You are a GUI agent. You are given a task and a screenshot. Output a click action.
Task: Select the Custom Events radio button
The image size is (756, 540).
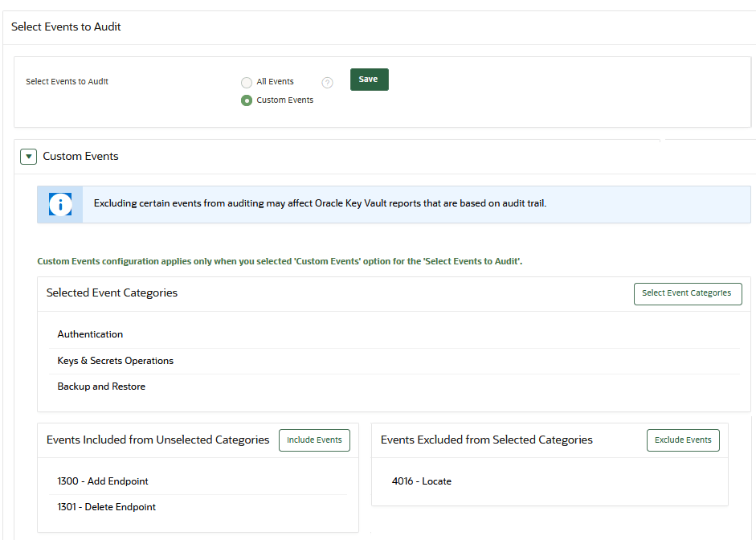246,100
